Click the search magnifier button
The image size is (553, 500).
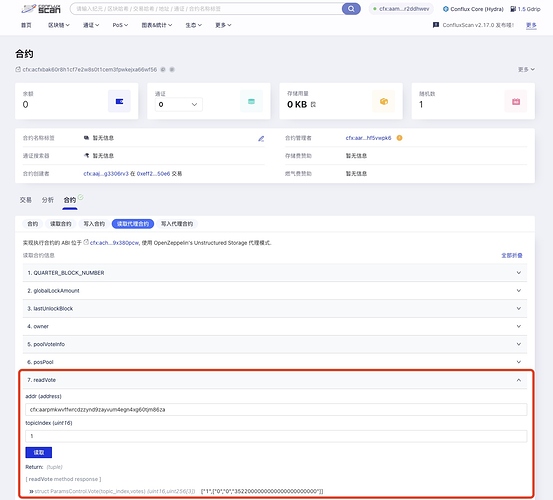[351, 8]
